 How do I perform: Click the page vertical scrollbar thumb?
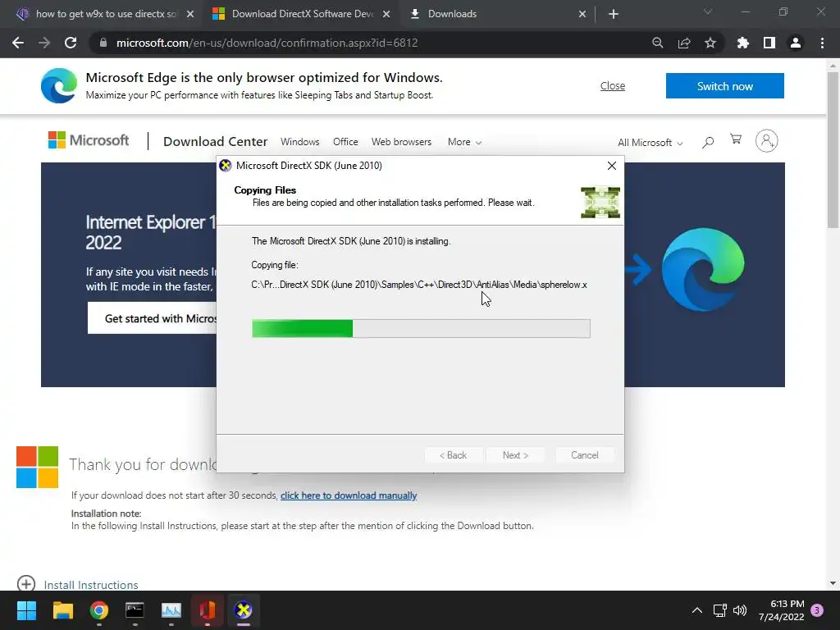tap(833, 150)
